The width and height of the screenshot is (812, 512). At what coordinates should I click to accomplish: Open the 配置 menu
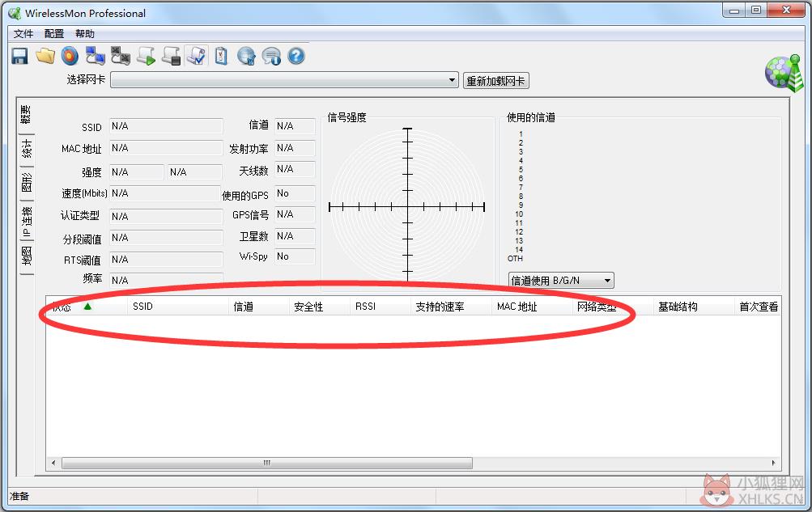click(54, 34)
